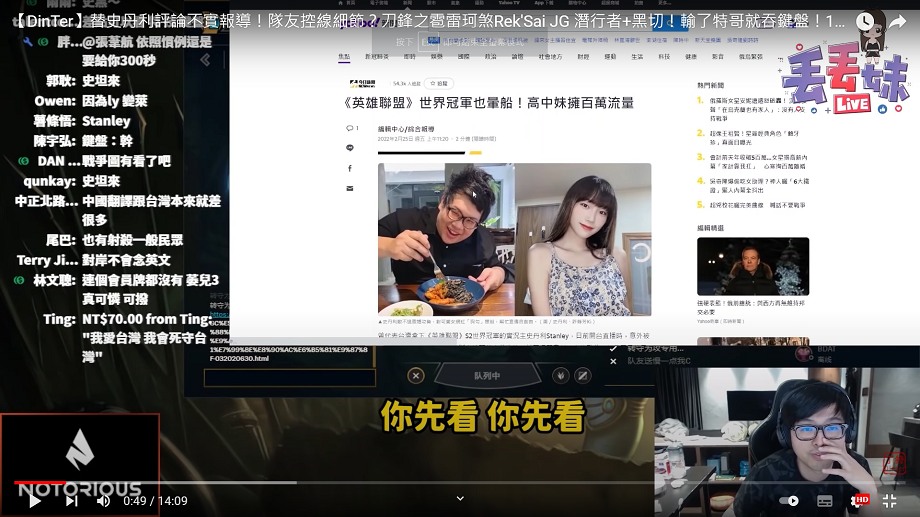Click 林文聰's member badge icon
The width and height of the screenshot is (920, 517).
click(19, 281)
